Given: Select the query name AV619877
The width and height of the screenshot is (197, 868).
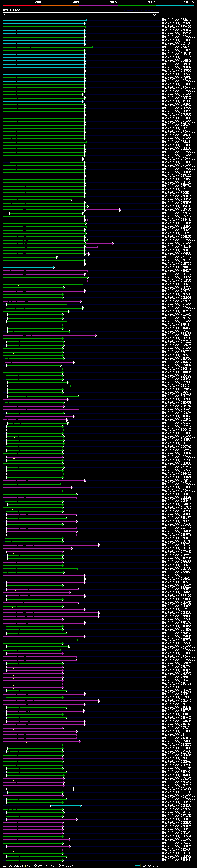Looking at the screenshot, I should coord(11,10).
